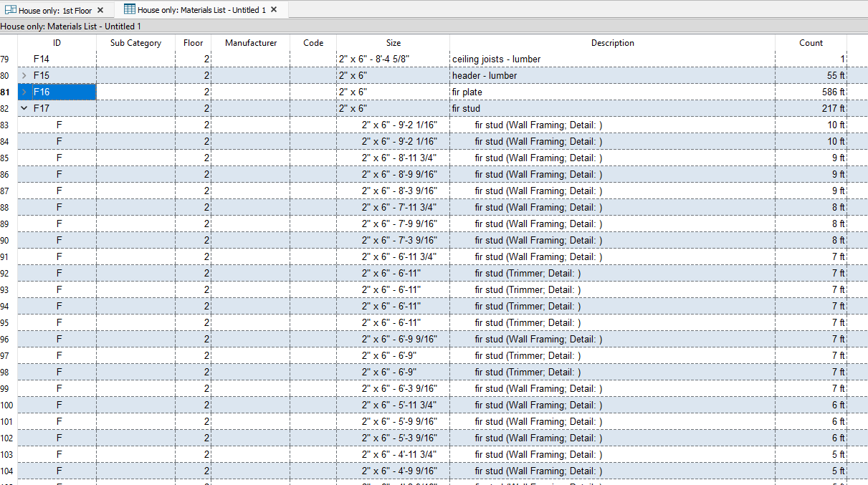The height and width of the screenshot is (485, 868).
Task: Click the floor plan icon on 1st Floor tab
Action: (x=11, y=10)
